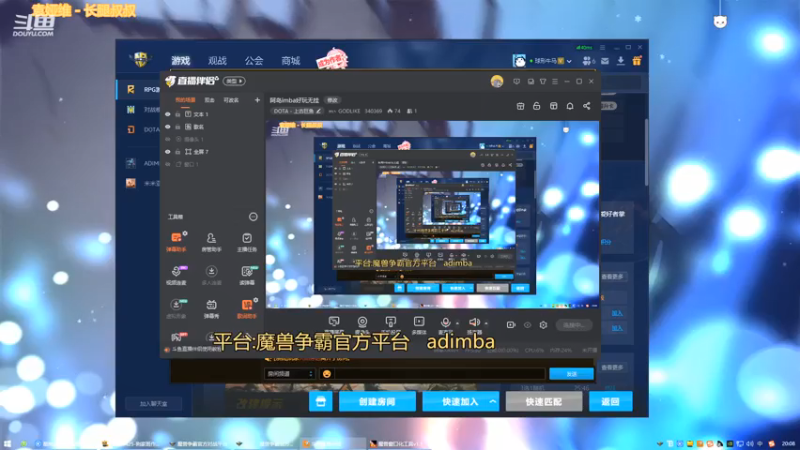Image resolution: width=800 pixels, height=450 pixels.
Task: Open the gift icon in game platform header
Action: coord(637,61)
